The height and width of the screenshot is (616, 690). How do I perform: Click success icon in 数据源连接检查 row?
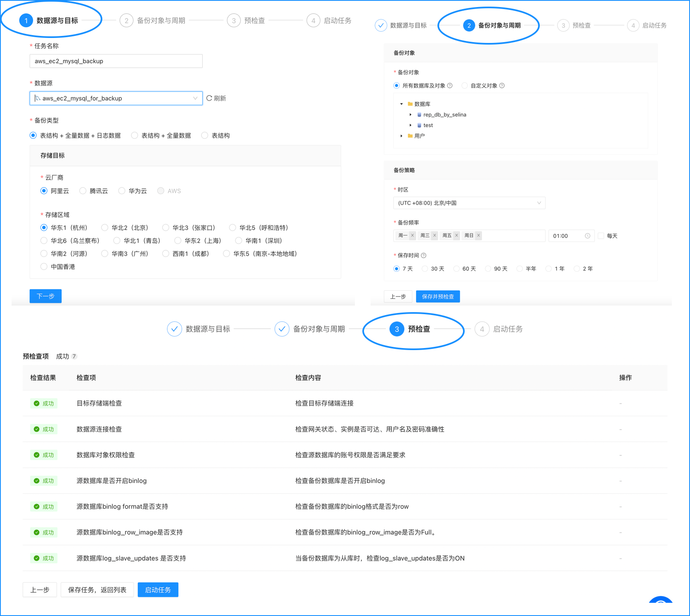37,429
